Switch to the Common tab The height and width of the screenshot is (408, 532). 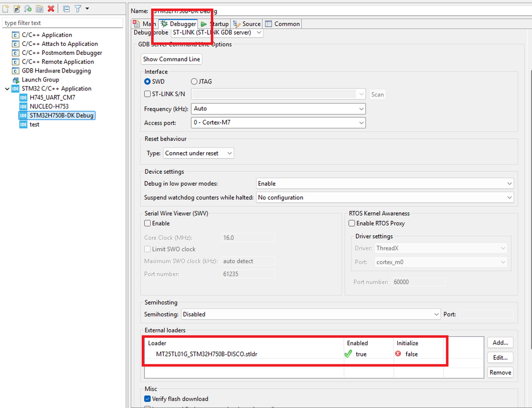click(283, 24)
